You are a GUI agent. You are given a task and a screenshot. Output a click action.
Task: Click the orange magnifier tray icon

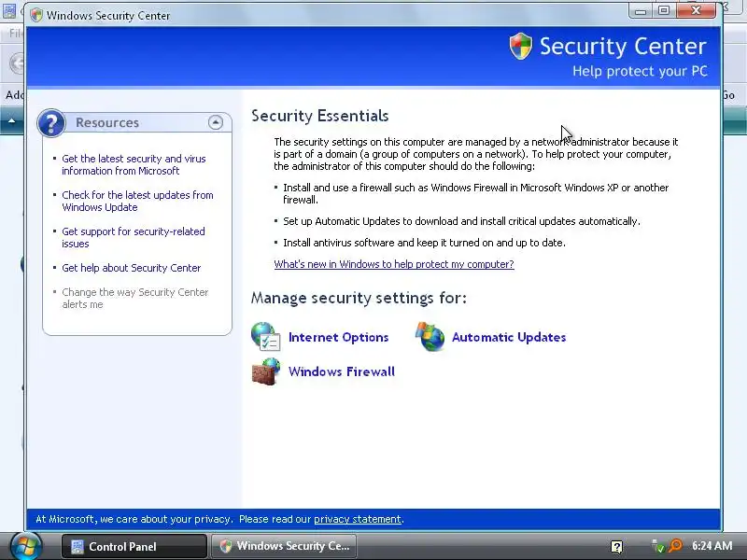675,546
